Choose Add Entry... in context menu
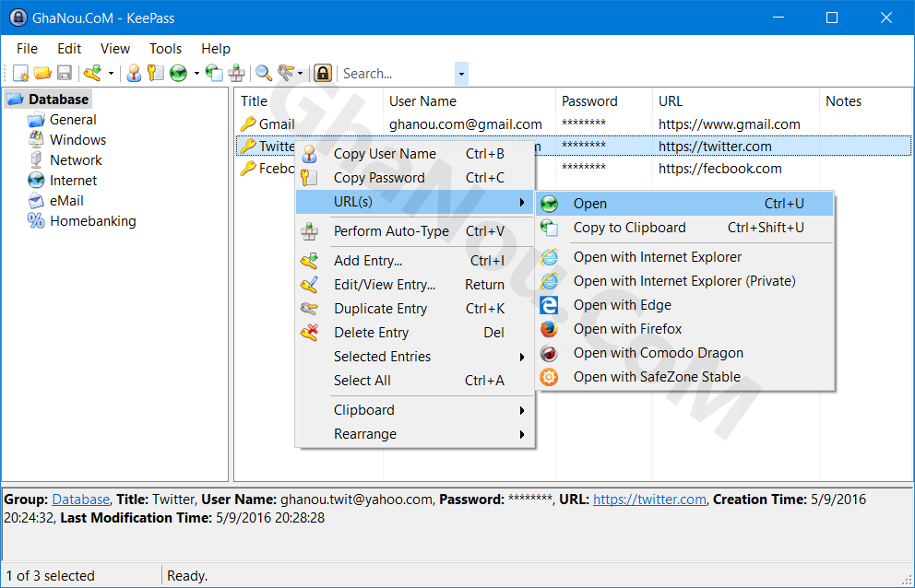 tap(415, 261)
